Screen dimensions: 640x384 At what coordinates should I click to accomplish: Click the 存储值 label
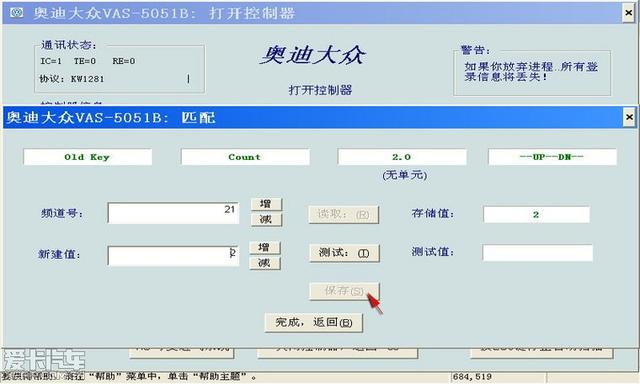click(x=433, y=213)
